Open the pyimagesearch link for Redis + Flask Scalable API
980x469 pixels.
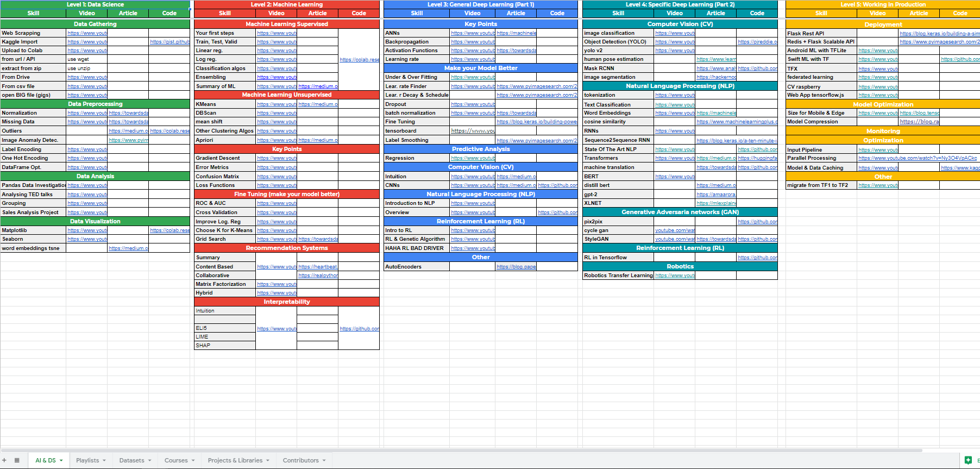940,42
